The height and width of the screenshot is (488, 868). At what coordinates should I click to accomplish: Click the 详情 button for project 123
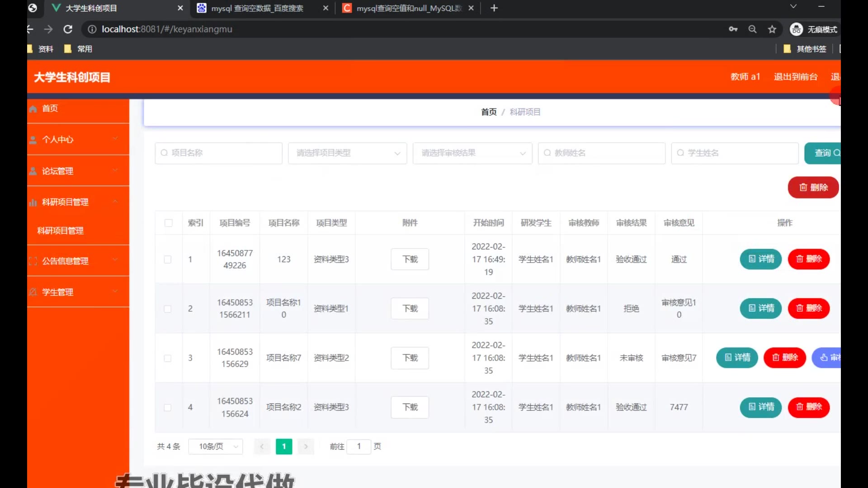tap(760, 259)
